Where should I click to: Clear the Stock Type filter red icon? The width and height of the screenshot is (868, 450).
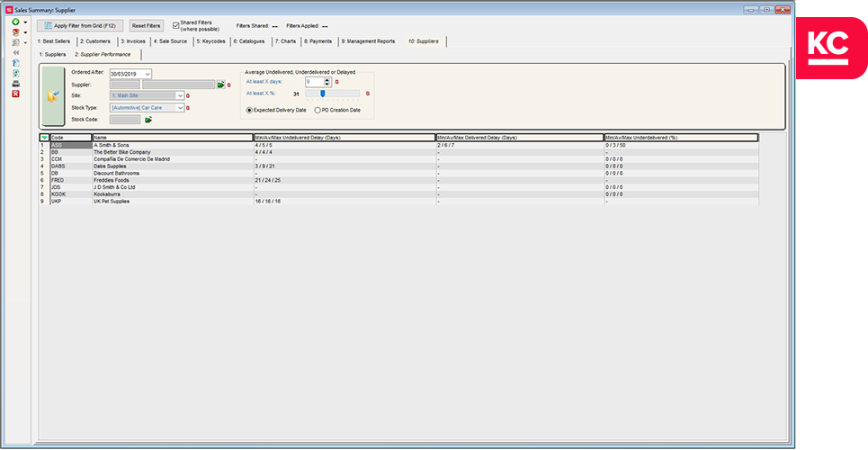[x=188, y=108]
